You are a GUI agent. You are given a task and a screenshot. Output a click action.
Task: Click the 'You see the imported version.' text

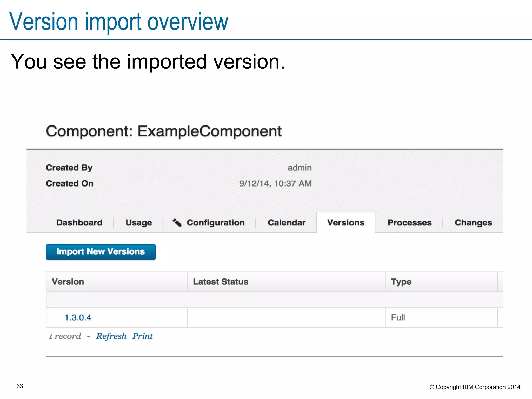click(x=148, y=62)
